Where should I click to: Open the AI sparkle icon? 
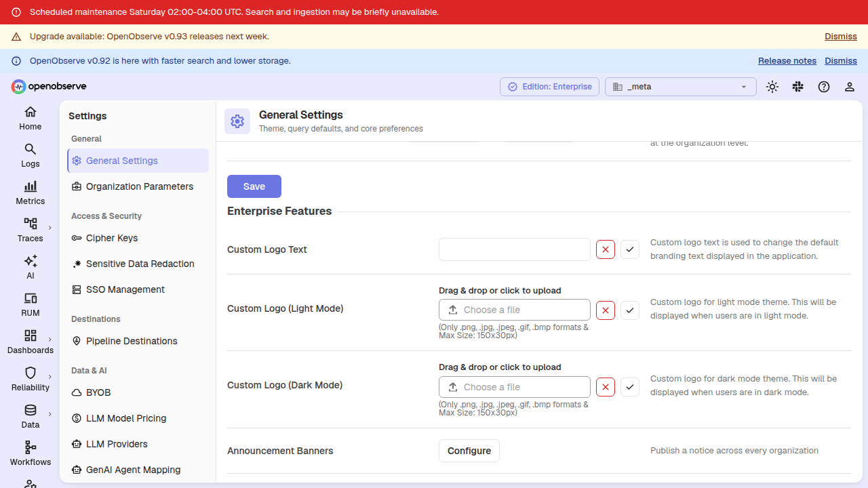coord(31,261)
